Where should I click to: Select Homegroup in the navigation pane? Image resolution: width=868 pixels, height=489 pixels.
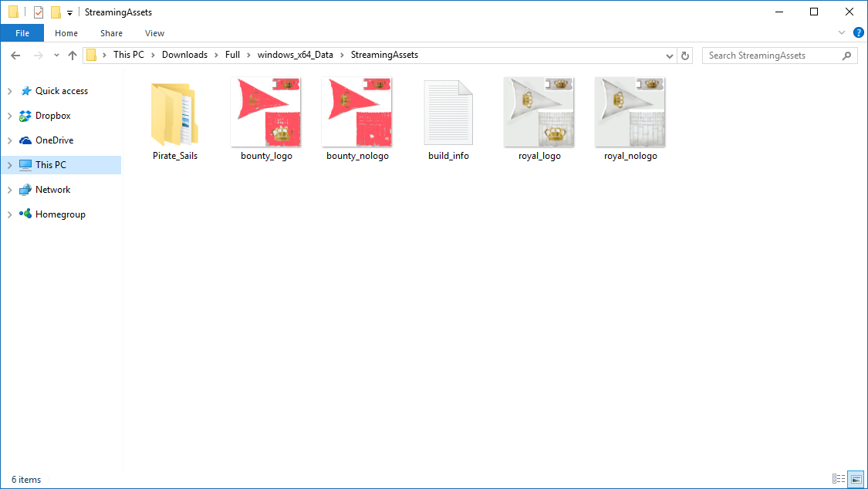click(x=60, y=214)
